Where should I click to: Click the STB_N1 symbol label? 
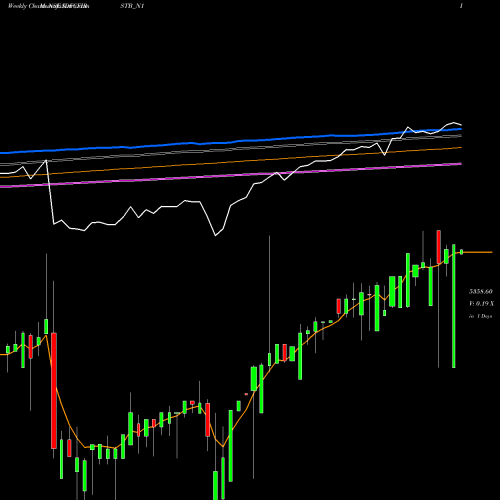pos(132,6)
